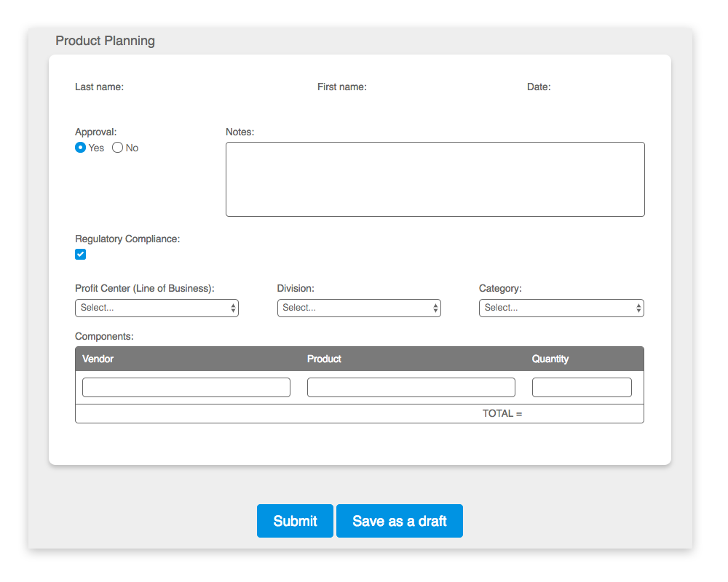Screen dimensions: 728x582
Task: Click the Vendor input field in Components
Action: [186, 387]
